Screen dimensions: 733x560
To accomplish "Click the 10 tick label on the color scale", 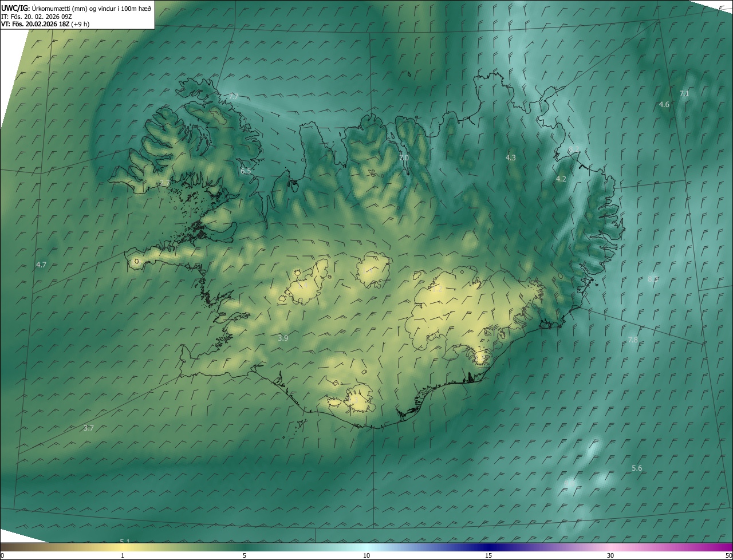I will tap(366, 555).
